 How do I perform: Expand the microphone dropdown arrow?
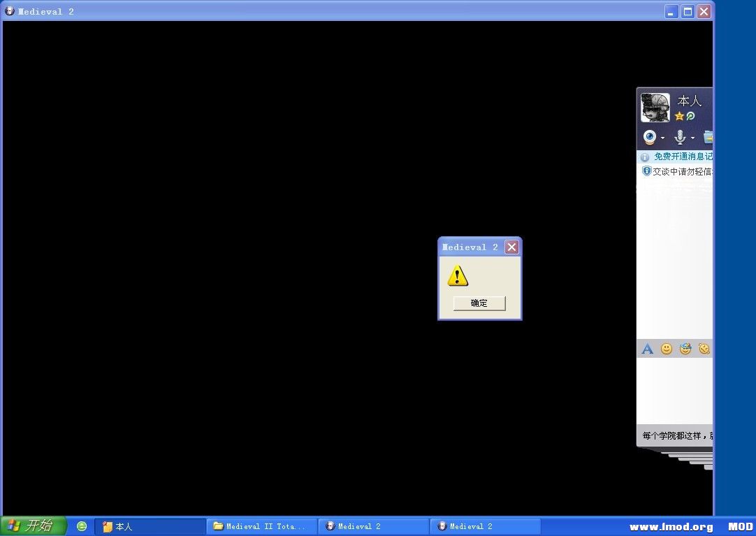[x=692, y=138]
